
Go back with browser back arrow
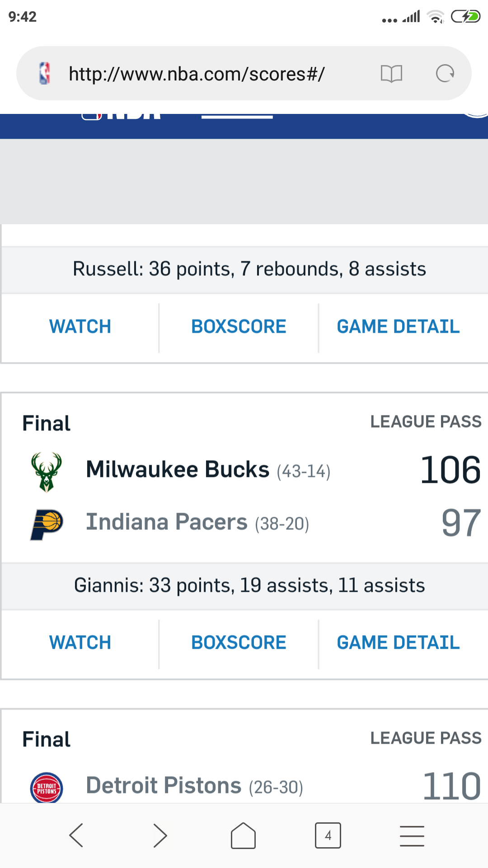tap(76, 835)
